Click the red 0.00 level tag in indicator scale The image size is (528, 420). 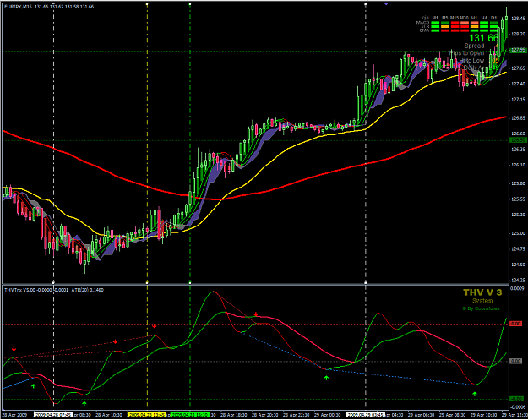(516, 324)
